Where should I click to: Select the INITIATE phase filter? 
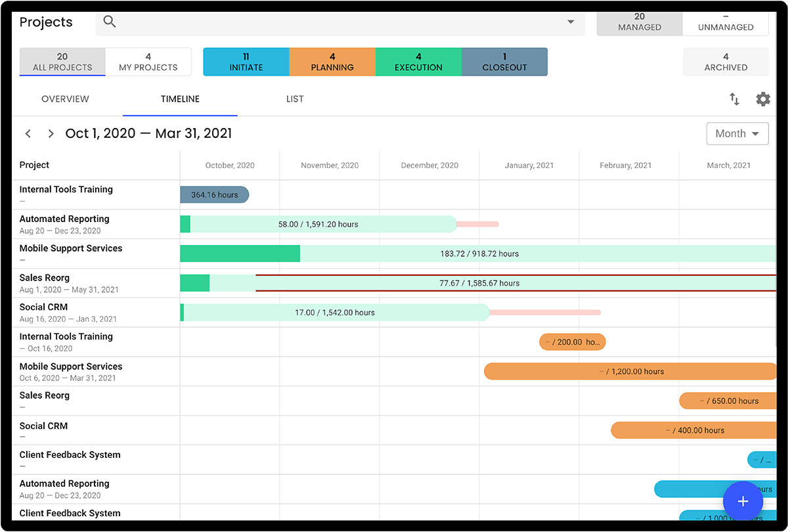[x=246, y=61]
